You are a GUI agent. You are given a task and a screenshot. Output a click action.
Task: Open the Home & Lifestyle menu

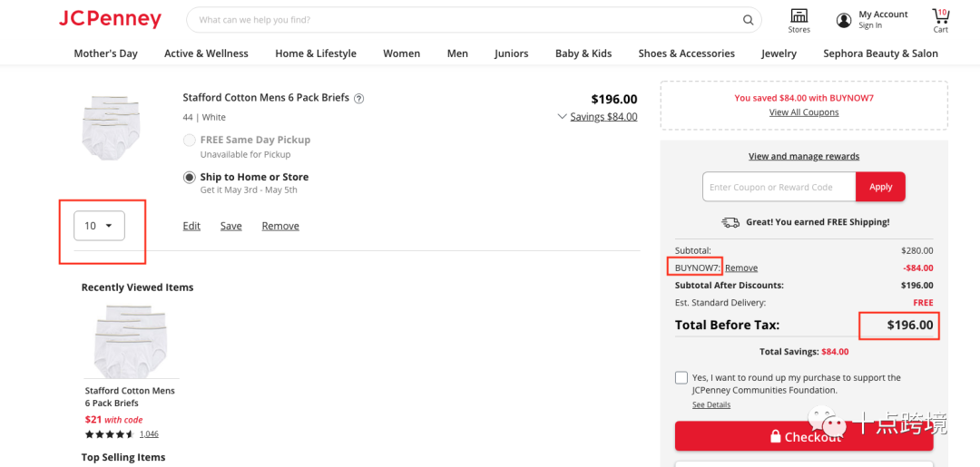(316, 54)
